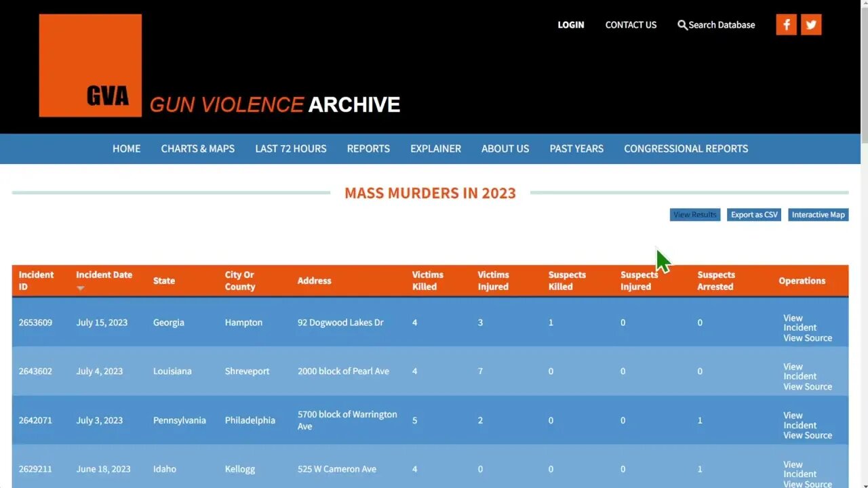View Incident for Philadelphia row

(800, 420)
